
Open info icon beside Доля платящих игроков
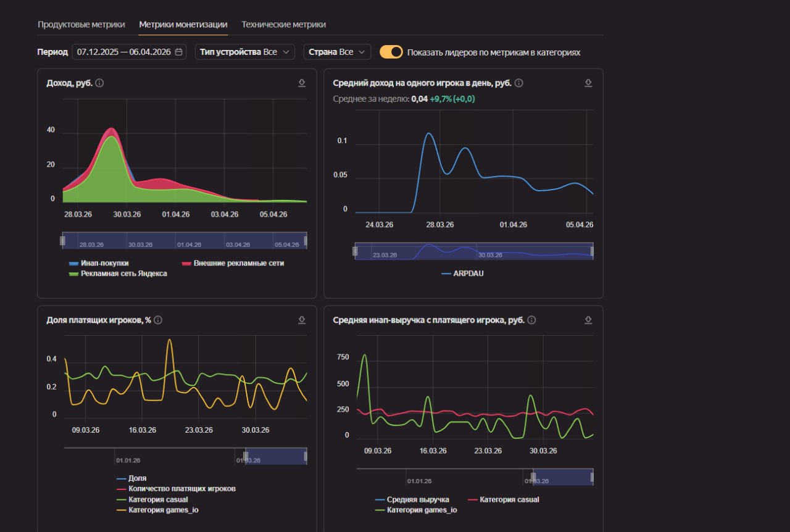coord(158,320)
